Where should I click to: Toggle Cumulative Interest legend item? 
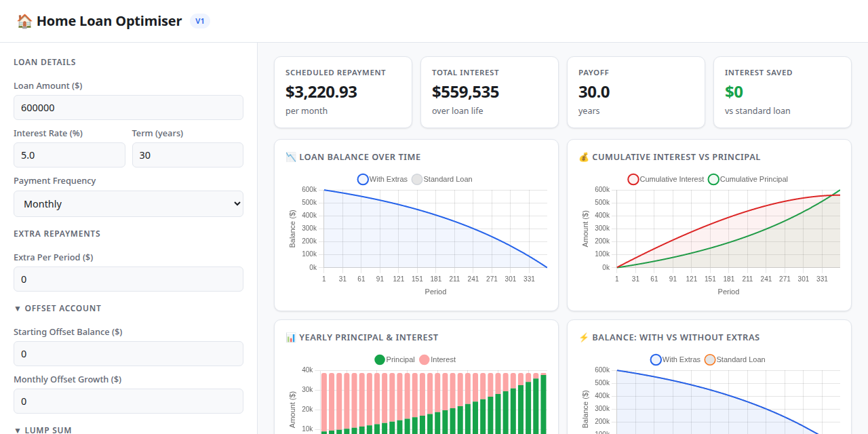(666, 180)
